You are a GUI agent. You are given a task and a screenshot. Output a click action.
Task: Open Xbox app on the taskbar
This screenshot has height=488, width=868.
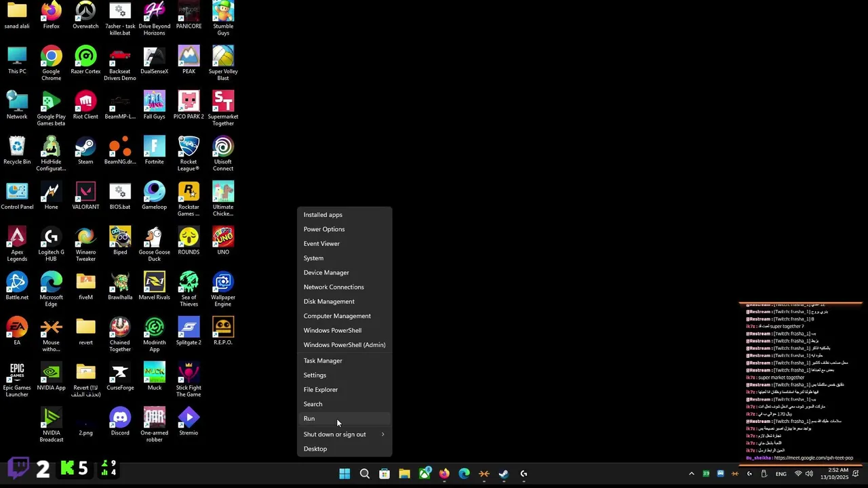(x=425, y=474)
